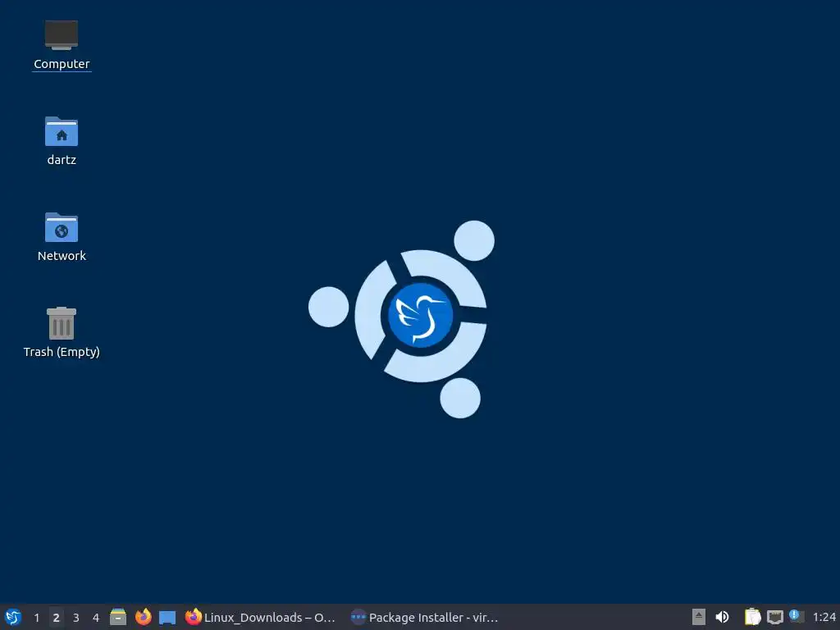The height and width of the screenshot is (630, 840).
Task: Show calendar from the 1:24 clock
Action: (824, 617)
